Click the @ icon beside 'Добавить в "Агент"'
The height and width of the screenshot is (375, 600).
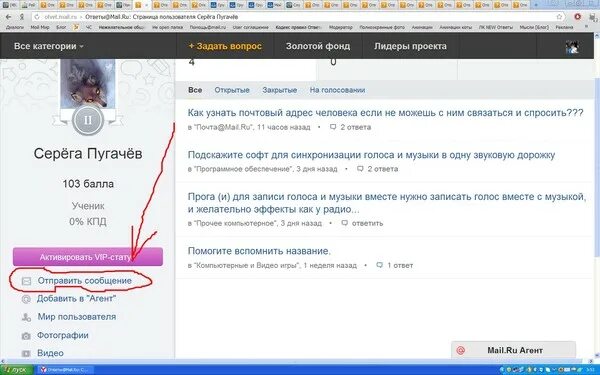click(26, 300)
